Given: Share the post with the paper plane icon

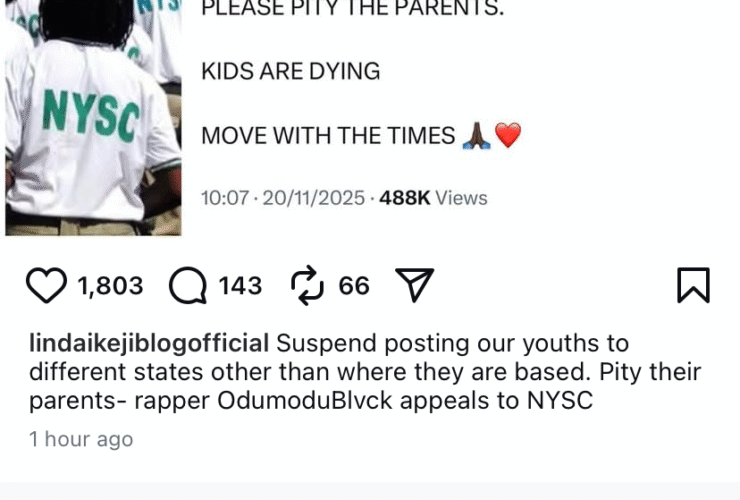Looking at the screenshot, I should pyautogui.click(x=414, y=285).
